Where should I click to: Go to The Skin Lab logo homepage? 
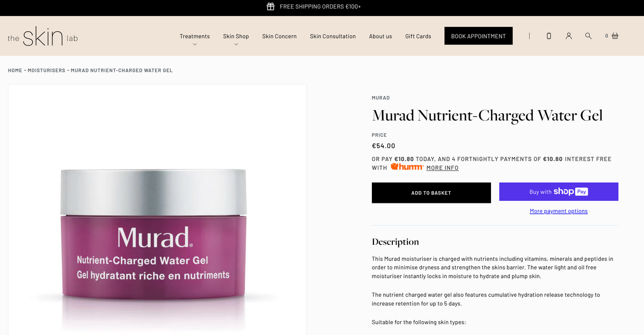[x=43, y=36]
